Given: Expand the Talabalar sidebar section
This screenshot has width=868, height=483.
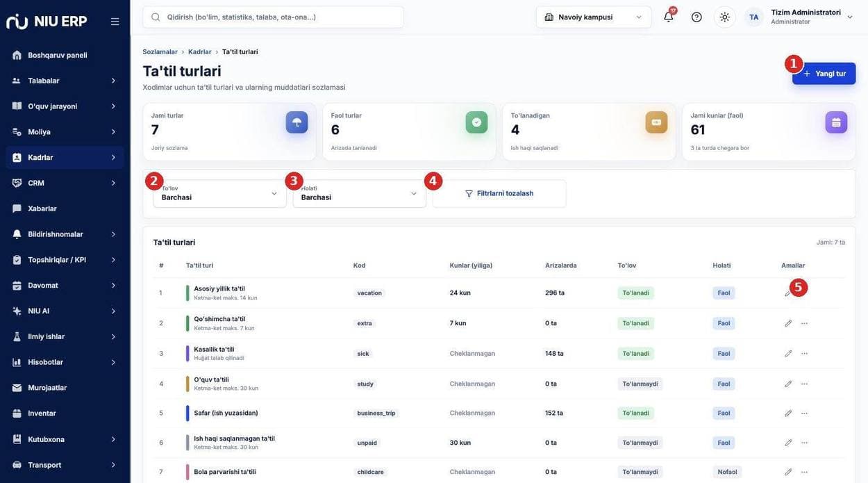Looking at the screenshot, I should coord(65,81).
